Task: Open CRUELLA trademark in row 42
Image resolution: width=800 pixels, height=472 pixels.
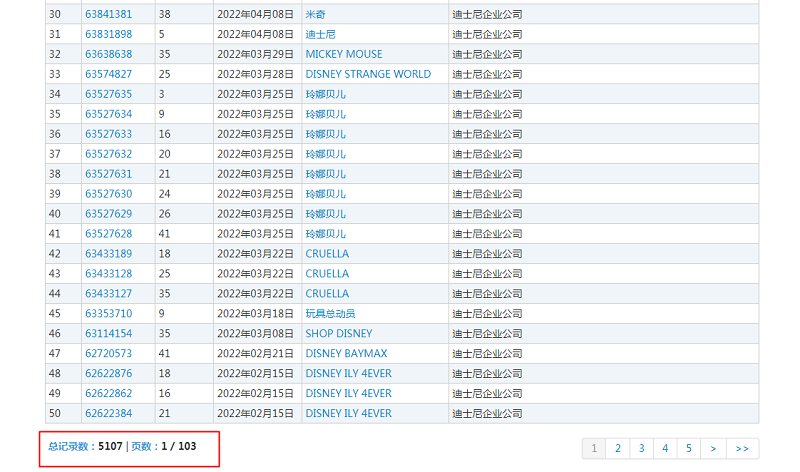Action: pyautogui.click(x=327, y=254)
